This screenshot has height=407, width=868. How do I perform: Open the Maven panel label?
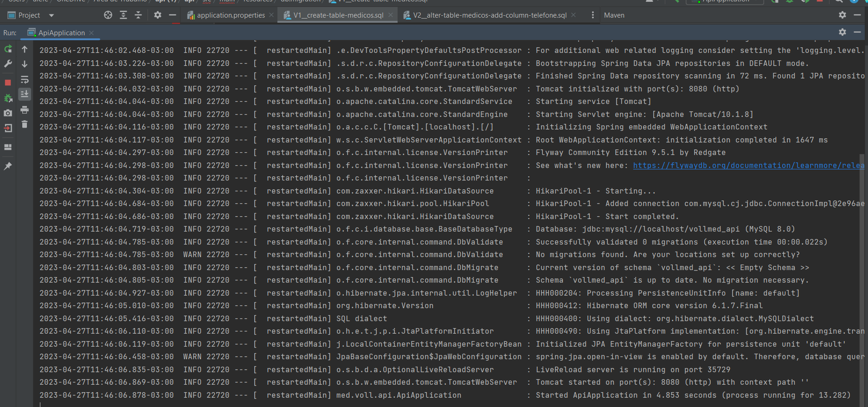[x=614, y=15]
